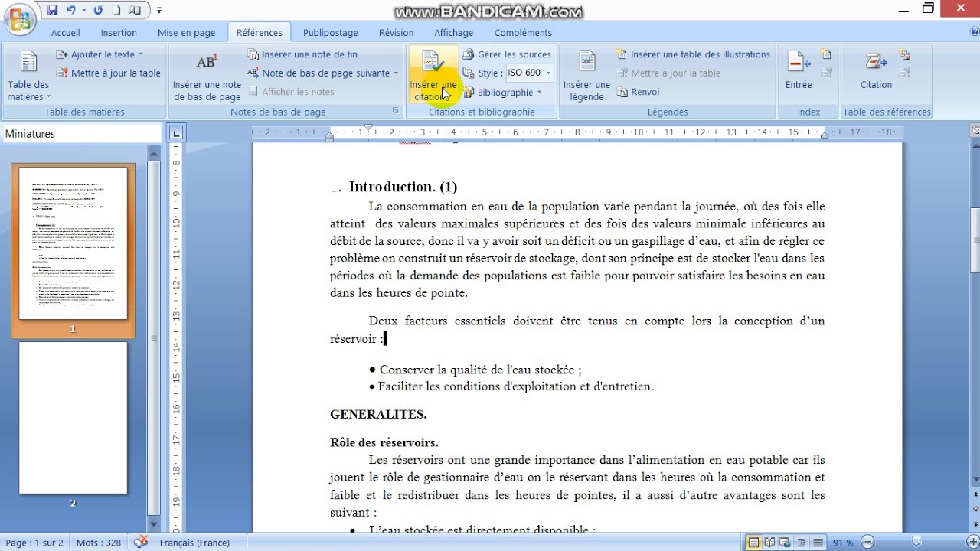
Task: Open Gérer les sources
Action: (x=507, y=54)
